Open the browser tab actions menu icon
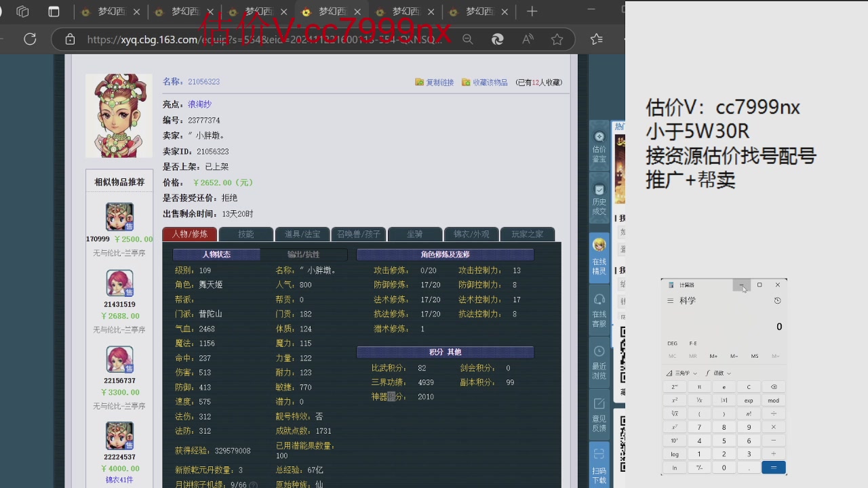868x488 pixels. tap(54, 12)
